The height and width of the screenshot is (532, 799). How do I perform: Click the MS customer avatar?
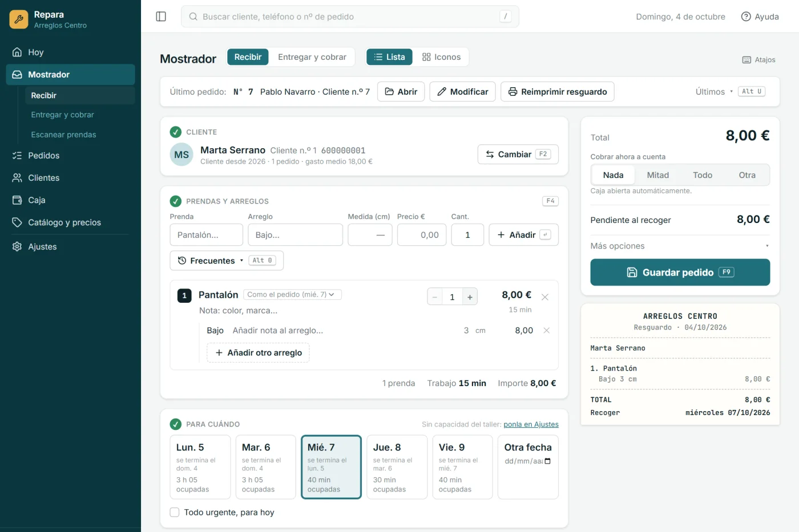click(181, 155)
